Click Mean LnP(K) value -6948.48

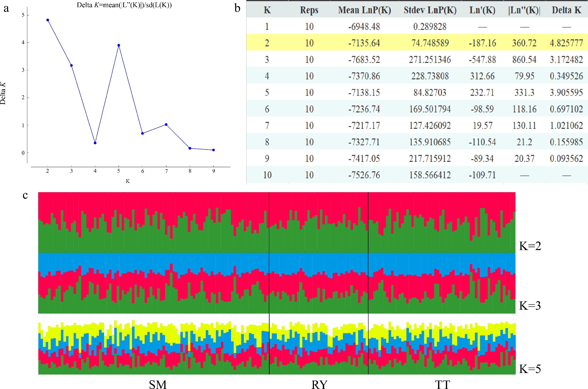point(364,27)
